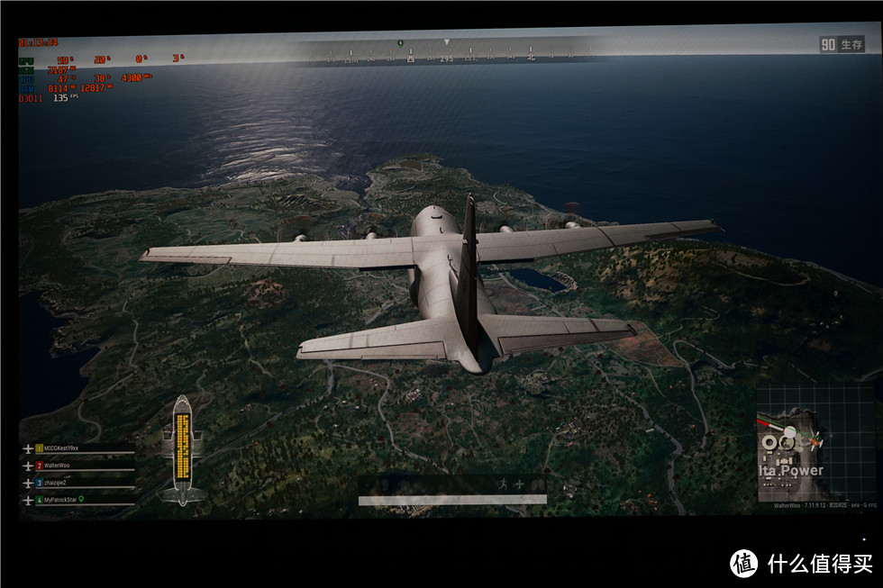883x588 pixels.
Task: Click the CPU 47 temperature value
Action: coord(65,79)
